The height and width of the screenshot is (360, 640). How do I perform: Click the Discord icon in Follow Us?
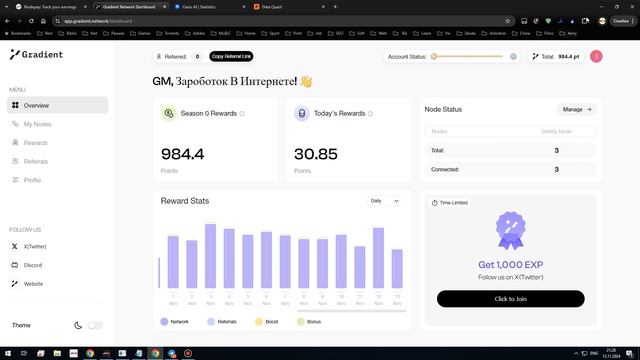(15, 265)
